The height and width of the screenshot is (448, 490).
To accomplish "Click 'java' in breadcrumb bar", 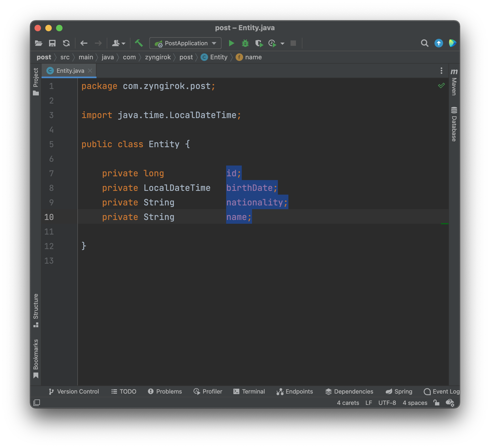I will [108, 57].
